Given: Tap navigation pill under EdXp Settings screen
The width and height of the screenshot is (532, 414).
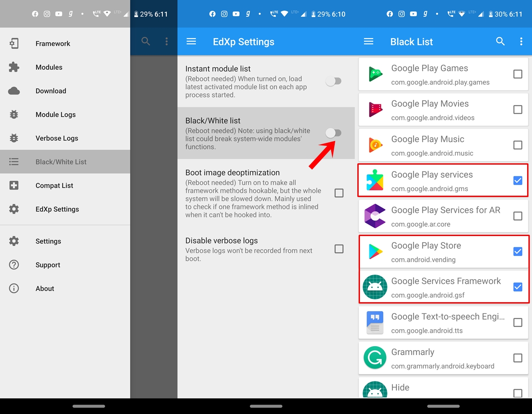Looking at the screenshot, I should coord(266,406).
